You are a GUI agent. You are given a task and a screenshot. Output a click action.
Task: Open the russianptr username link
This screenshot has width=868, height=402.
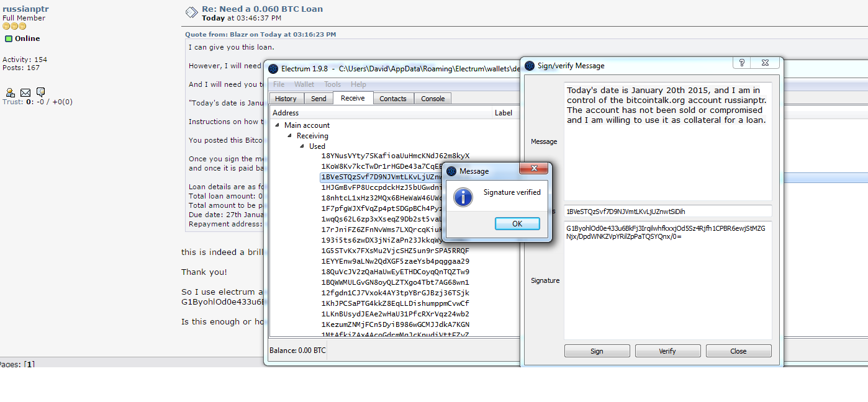pyautogui.click(x=25, y=9)
